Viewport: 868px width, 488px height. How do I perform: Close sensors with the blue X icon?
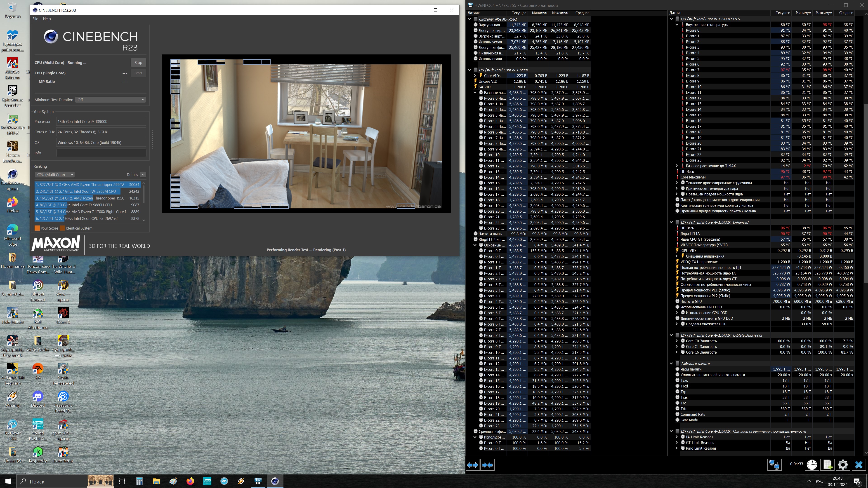(859, 465)
